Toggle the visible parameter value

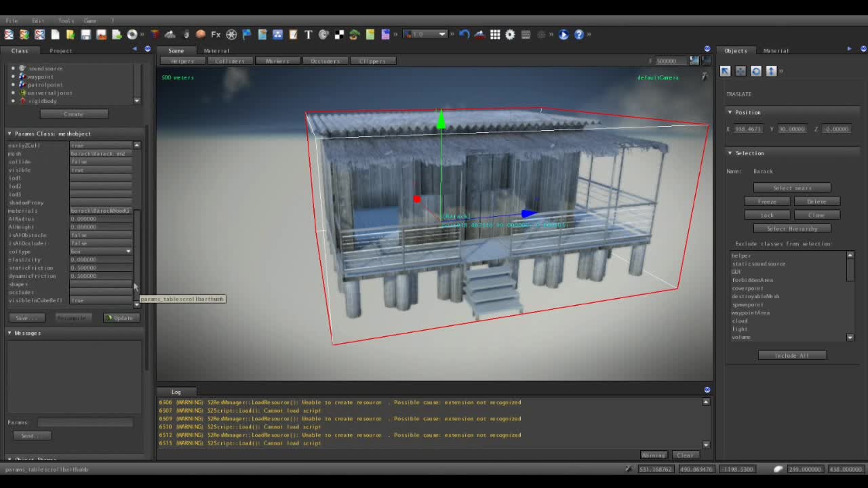(100, 170)
